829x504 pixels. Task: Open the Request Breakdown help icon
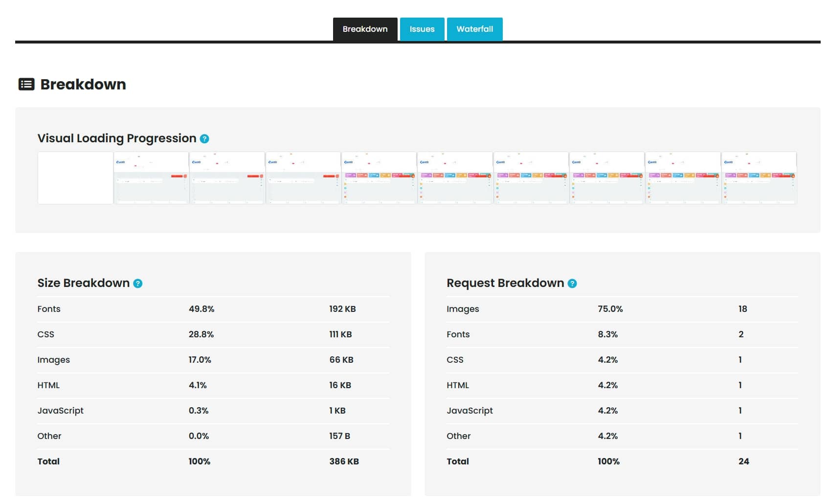click(x=572, y=284)
